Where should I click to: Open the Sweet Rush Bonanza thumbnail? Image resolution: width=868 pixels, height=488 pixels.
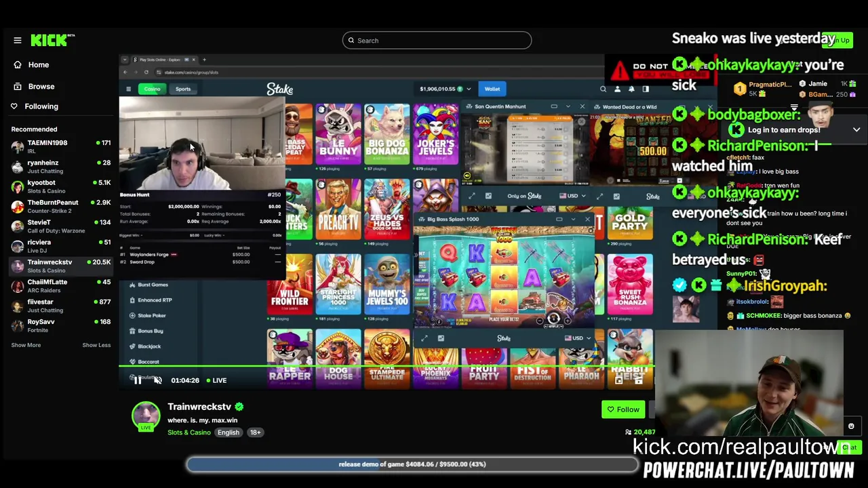[x=630, y=285]
